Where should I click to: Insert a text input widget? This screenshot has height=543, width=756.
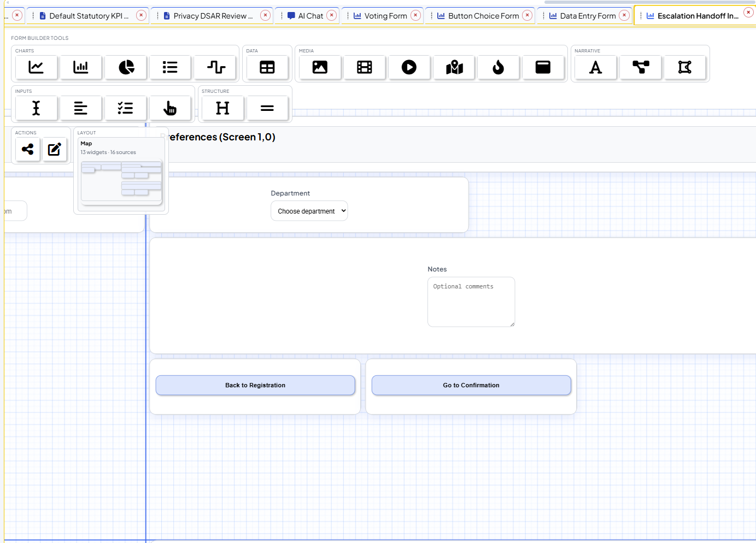(x=36, y=108)
